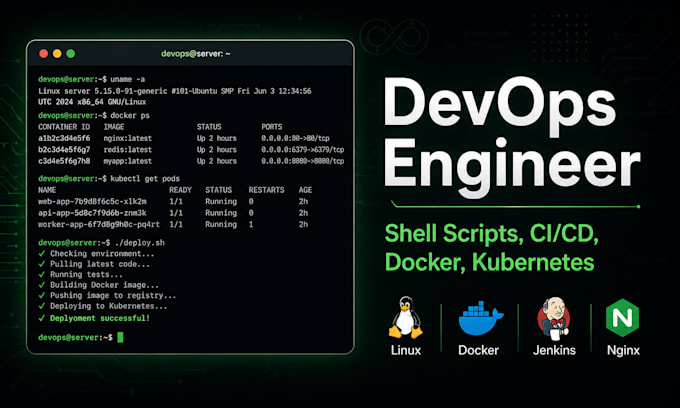Click the myapp:latest image cell

(x=128, y=161)
